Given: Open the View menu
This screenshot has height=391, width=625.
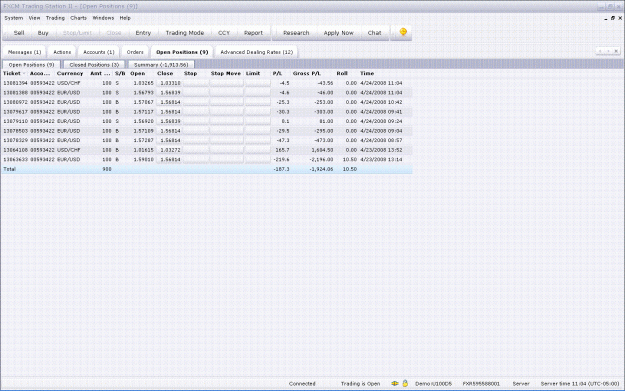Looking at the screenshot, I should click(34, 18).
